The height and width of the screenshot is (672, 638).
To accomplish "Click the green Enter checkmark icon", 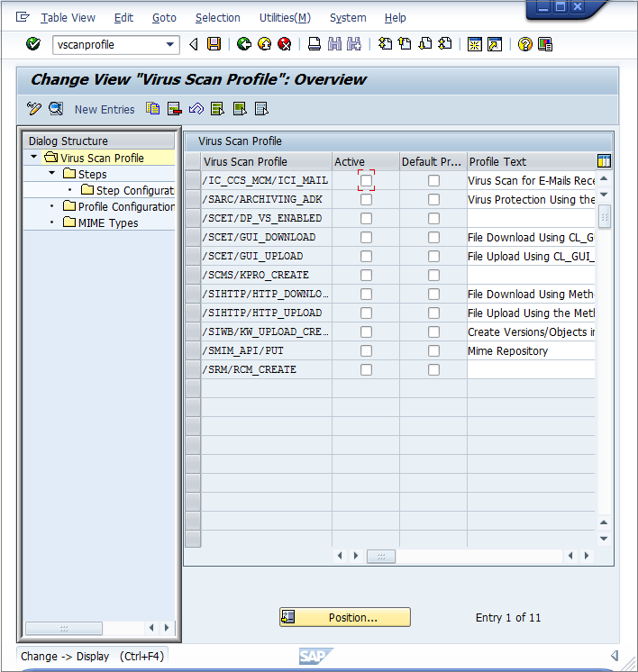I will click(33, 44).
